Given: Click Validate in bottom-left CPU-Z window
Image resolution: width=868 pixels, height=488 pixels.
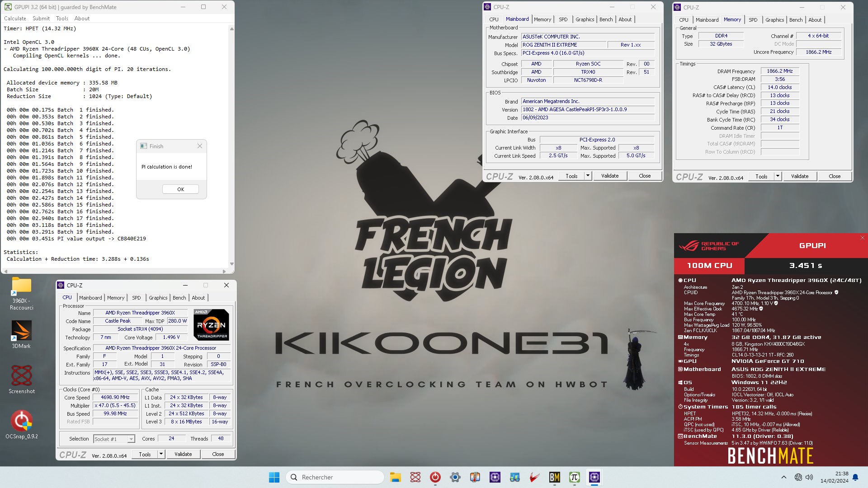Looking at the screenshot, I should click(183, 454).
